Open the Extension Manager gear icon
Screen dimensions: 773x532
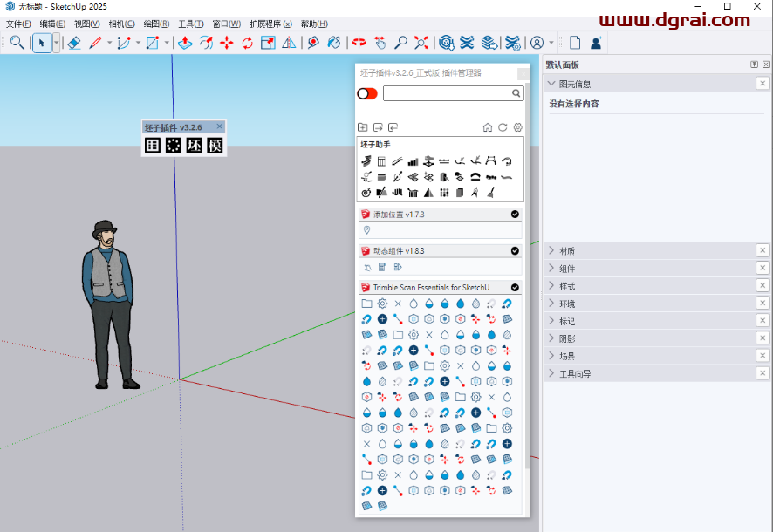click(x=512, y=43)
